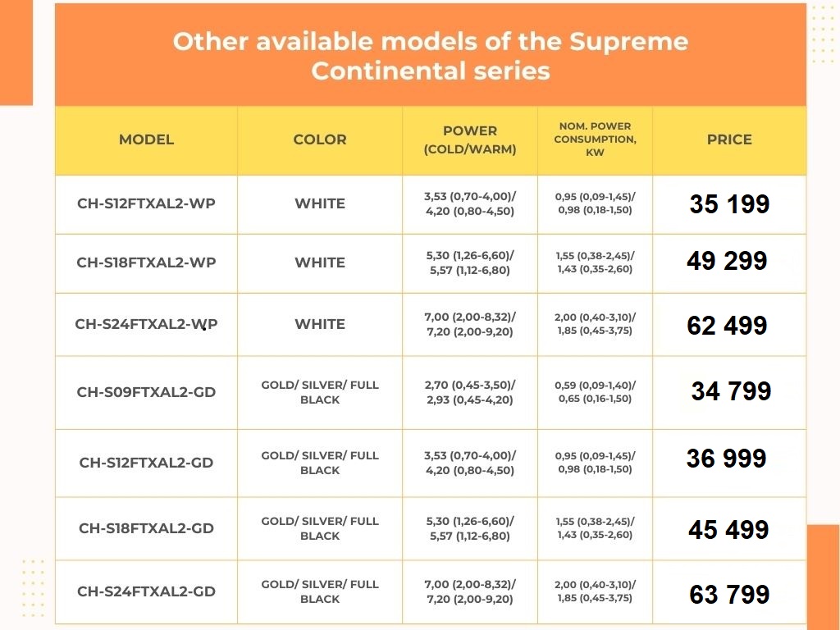Click the 35 199 price
The height and width of the screenshot is (630, 840).
pos(729,204)
